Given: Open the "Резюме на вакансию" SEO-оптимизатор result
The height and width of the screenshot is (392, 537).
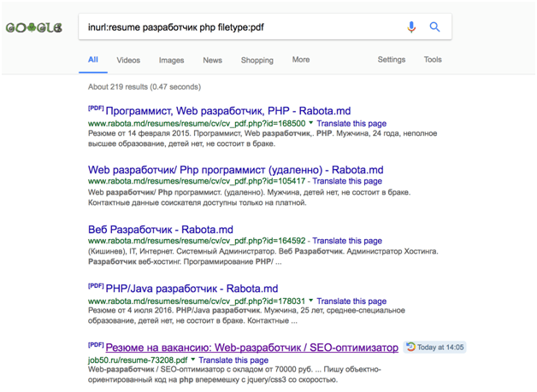Looking at the screenshot, I should click(251, 348).
